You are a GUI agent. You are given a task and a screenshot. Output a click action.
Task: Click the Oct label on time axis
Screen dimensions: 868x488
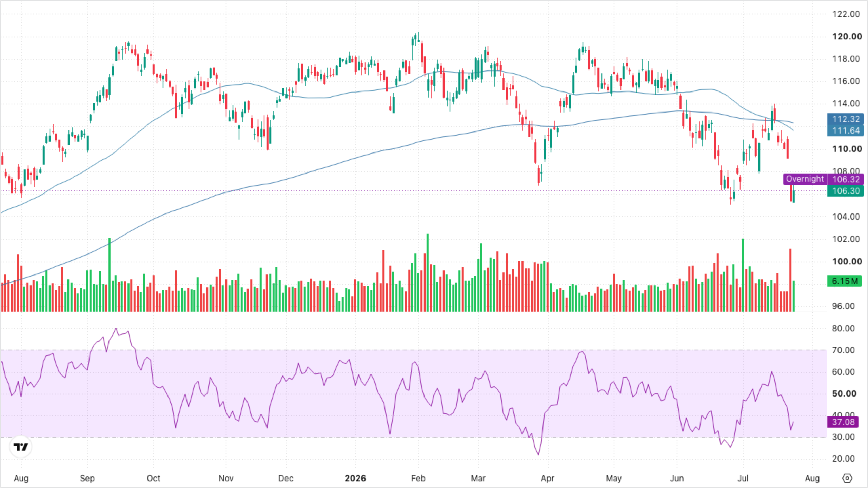coord(153,478)
